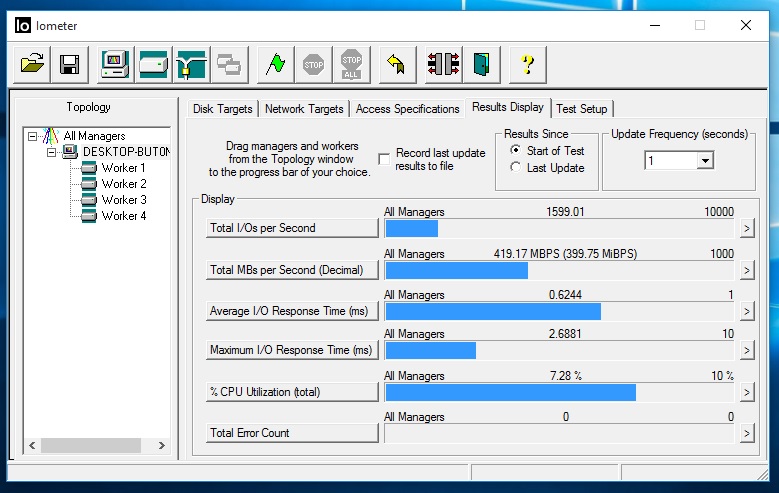779x493 pixels.
Task: Click the Iometer title bar logo
Action: click(x=23, y=25)
